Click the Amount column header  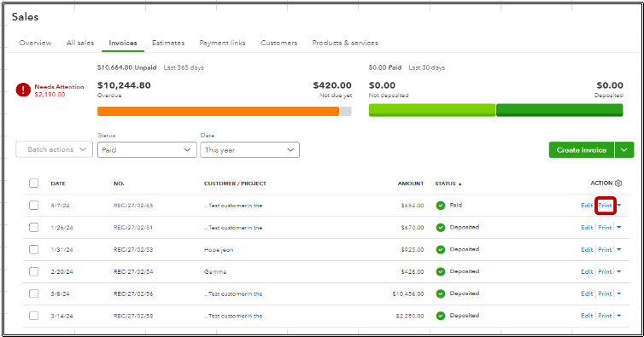point(411,183)
